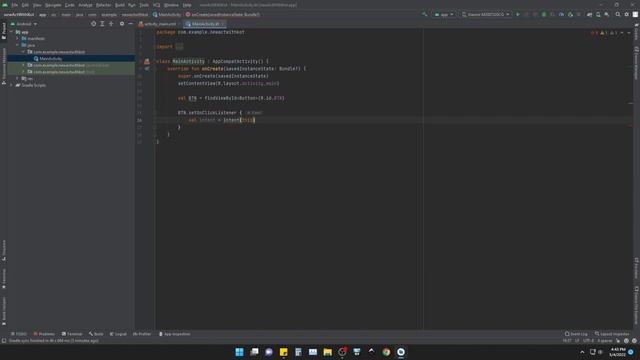
Task: Open the Xiaomi device selector dropdown
Action: pyautogui.click(x=486, y=14)
